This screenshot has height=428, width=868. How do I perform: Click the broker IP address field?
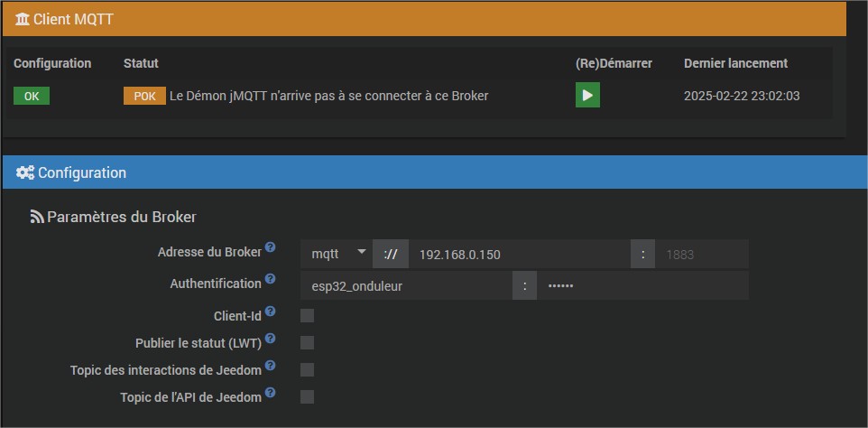[x=519, y=254]
